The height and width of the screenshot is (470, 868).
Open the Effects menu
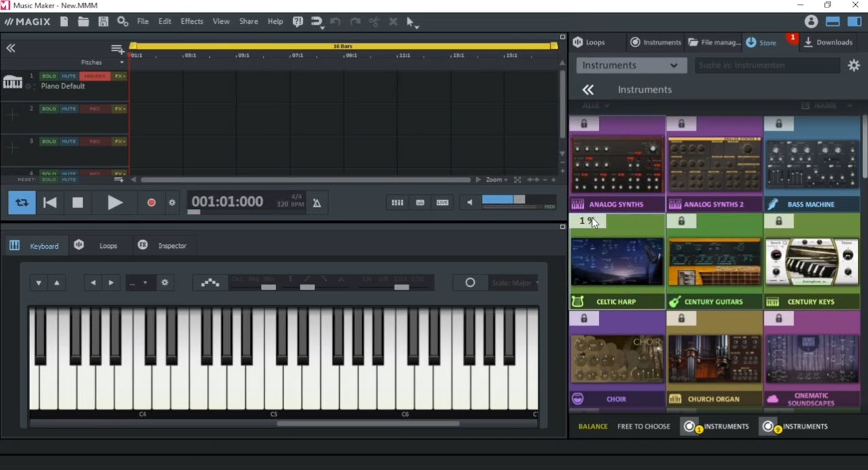[x=191, y=22]
